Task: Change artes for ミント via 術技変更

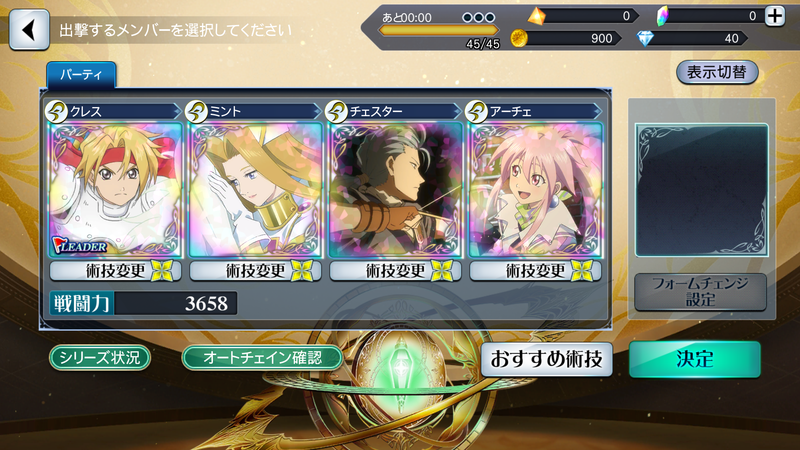Action: (255, 271)
